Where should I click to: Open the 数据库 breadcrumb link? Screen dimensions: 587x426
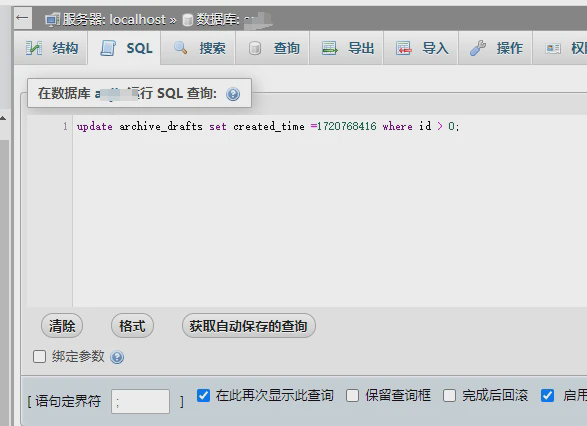[x=218, y=19]
